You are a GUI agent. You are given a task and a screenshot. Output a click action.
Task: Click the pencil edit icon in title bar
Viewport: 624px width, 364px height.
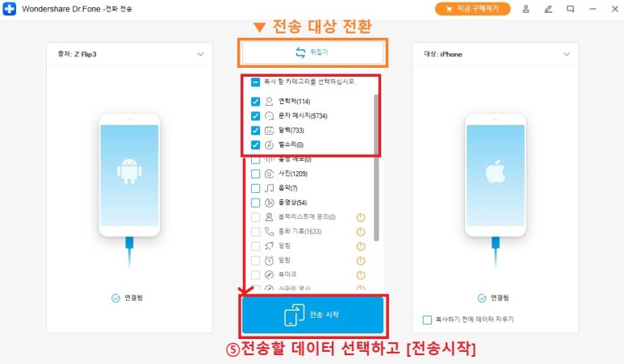[548, 9]
